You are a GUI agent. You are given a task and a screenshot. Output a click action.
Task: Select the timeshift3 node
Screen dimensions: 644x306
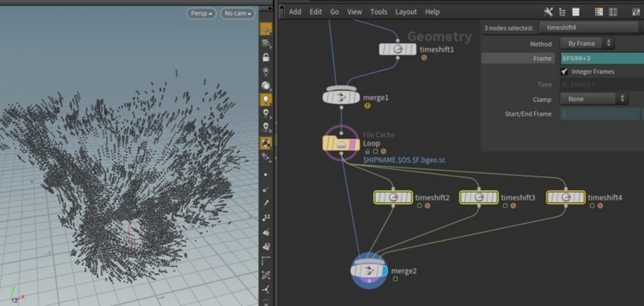tap(479, 197)
